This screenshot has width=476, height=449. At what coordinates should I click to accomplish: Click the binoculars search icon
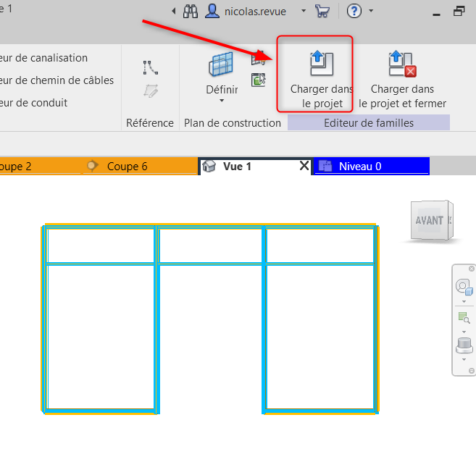191,12
